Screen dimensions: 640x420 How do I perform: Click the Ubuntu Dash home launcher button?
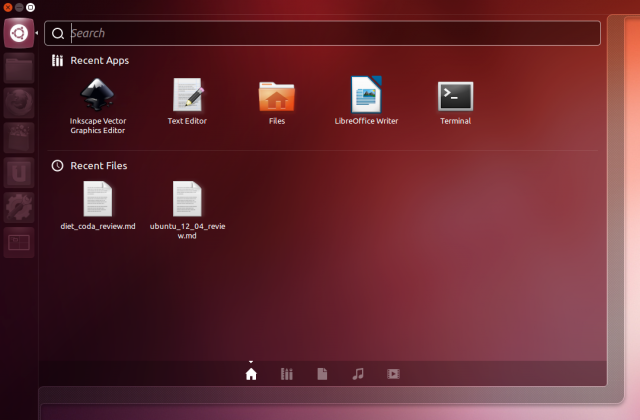click(19, 33)
